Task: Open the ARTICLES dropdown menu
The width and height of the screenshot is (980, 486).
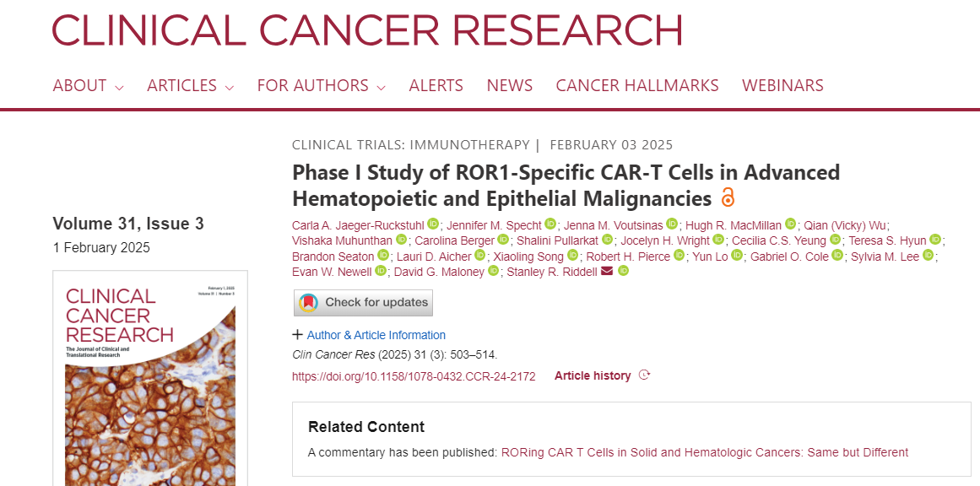Action: (x=190, y=85)
